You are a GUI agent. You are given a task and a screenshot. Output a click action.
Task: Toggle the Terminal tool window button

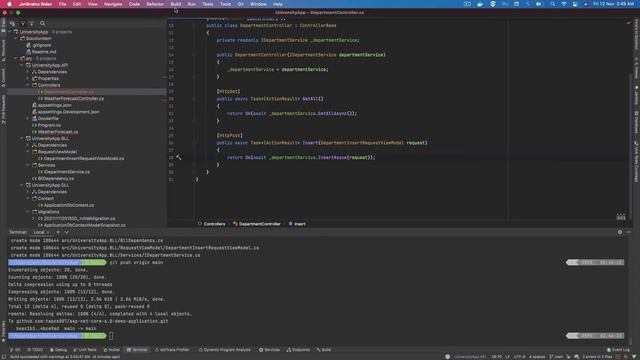coord(137,350)
